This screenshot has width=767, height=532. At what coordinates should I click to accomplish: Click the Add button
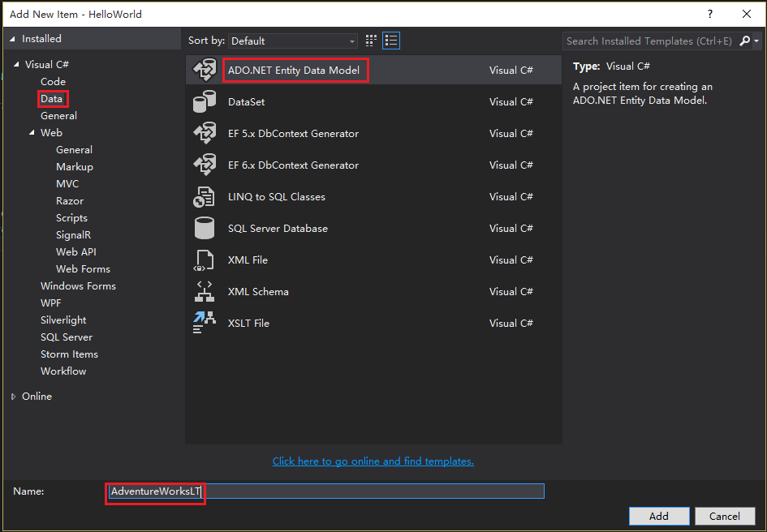[x=658, y=516]
